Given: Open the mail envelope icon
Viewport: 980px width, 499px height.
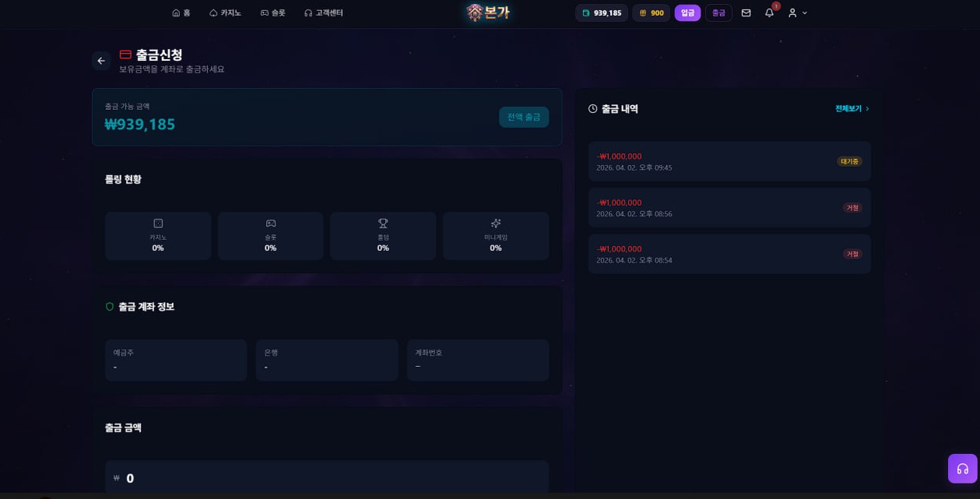Looking at the screenshot, I should point(746,13).
